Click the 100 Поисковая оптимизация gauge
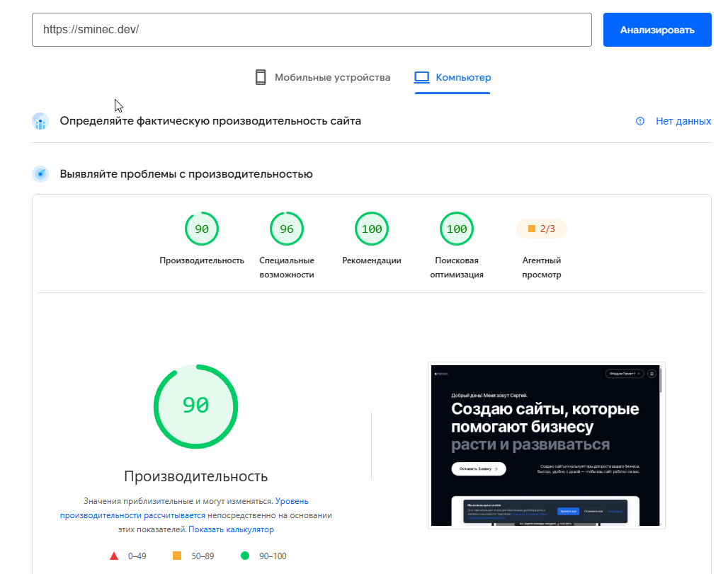This screenshot has width=728, height=574. (x=456, y=229)
